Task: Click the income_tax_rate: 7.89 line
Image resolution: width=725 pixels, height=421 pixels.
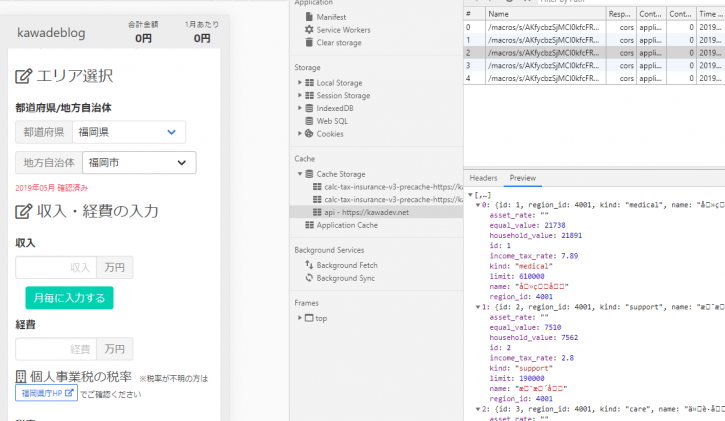Action: click(x=534, y=256)
